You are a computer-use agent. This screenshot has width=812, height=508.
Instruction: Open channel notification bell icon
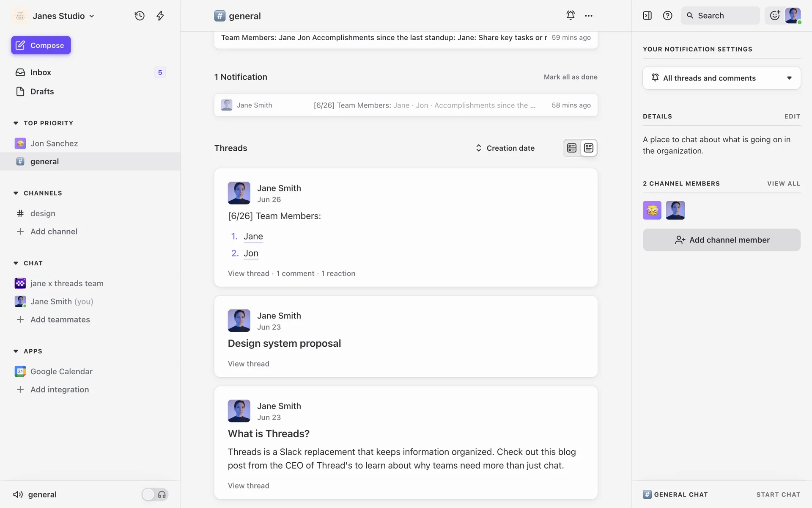(571, 15)
